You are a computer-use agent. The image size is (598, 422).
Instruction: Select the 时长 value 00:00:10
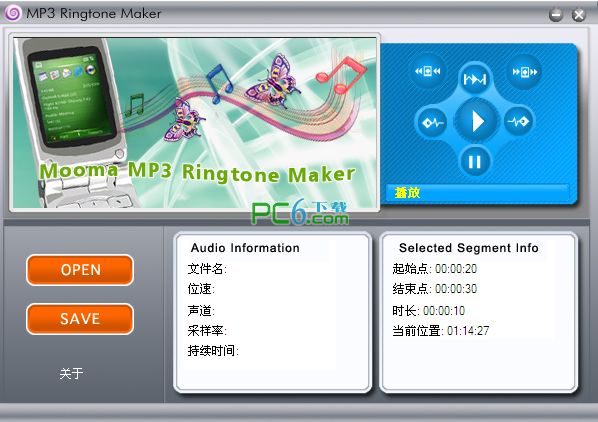(444, 311)
